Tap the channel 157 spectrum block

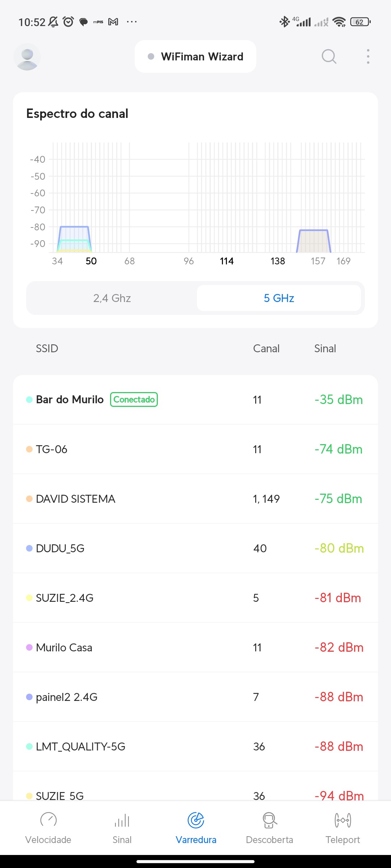[314, 241]
